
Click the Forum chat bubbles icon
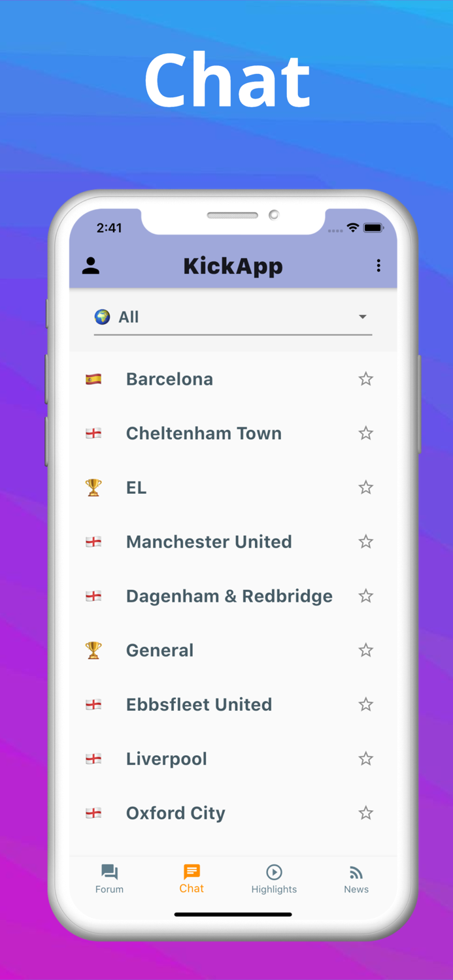point(109,871)
